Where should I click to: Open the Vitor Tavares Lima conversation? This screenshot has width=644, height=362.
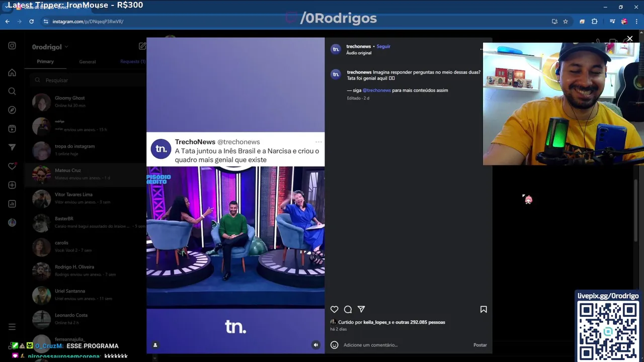(x=86, y=199)
